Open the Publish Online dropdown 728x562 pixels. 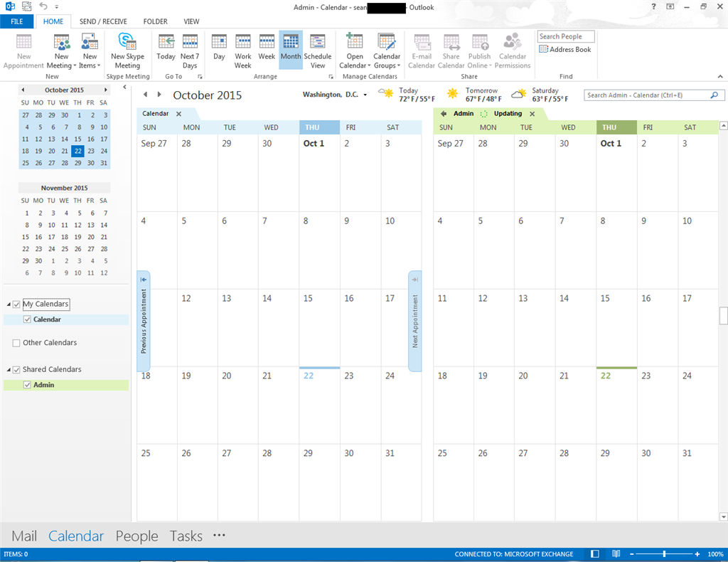click(x=480, y=51)
